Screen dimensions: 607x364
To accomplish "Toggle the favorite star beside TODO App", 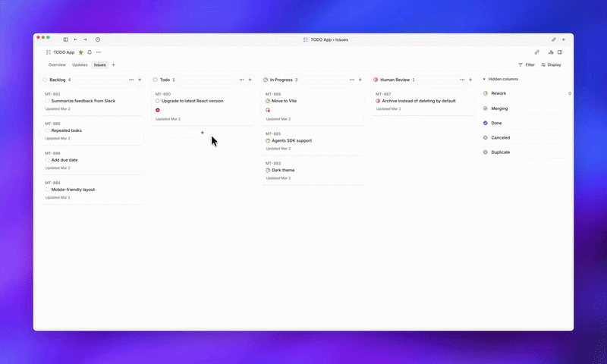I will click(x=81, y=52).
